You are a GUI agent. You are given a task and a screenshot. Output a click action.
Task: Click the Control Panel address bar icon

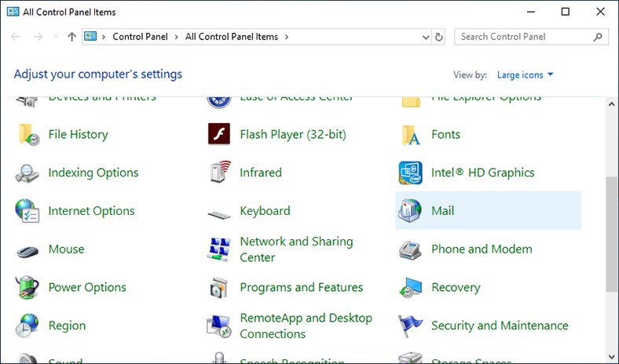pyautogui.click(x=90, y=37)
